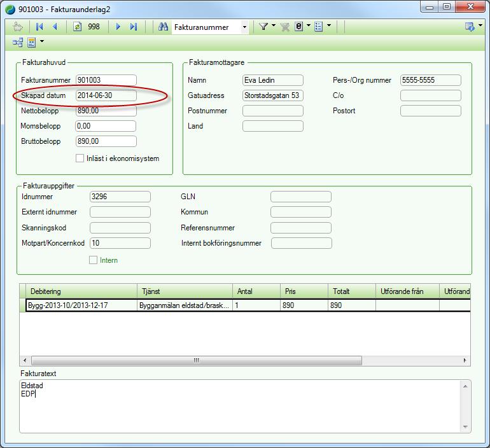This screenshot has height=448, width=490.
Task: Go to the previous record
Action: point(55,27)
